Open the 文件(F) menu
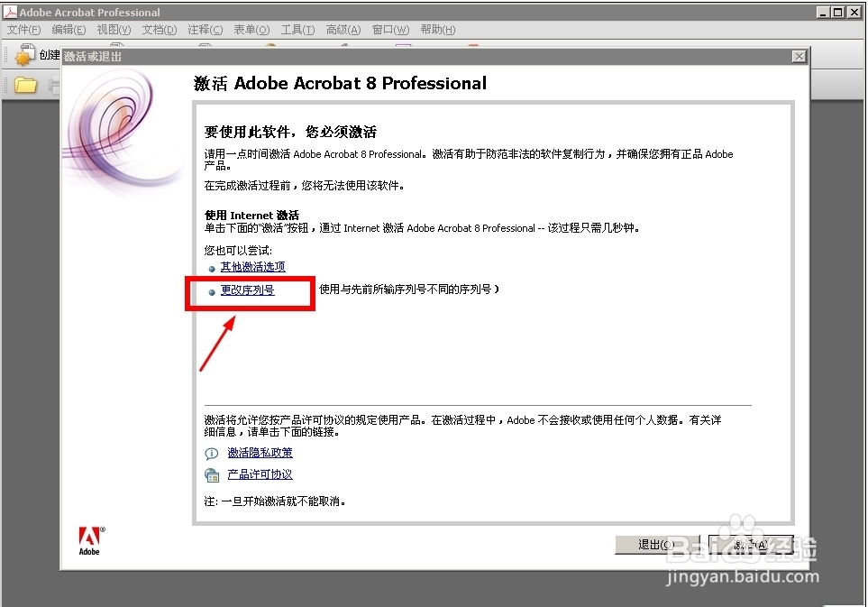The image size is (868, 607). click(x=23, y=29)
